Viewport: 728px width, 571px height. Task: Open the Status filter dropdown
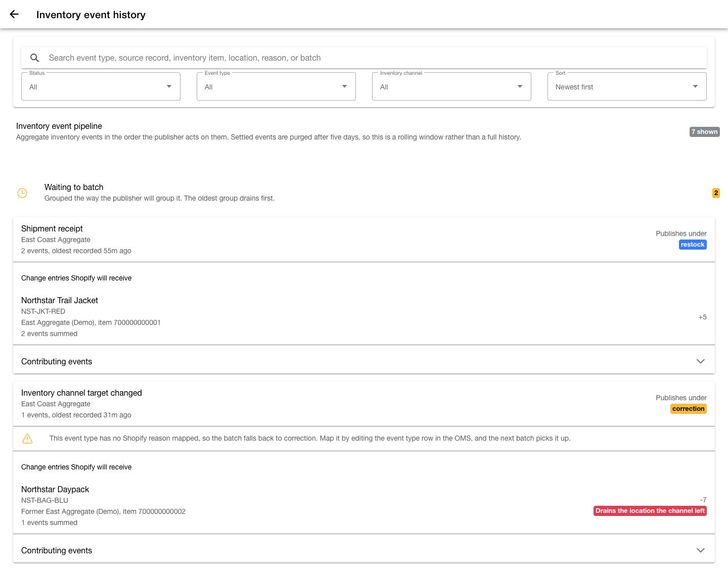tap(101, 86)
